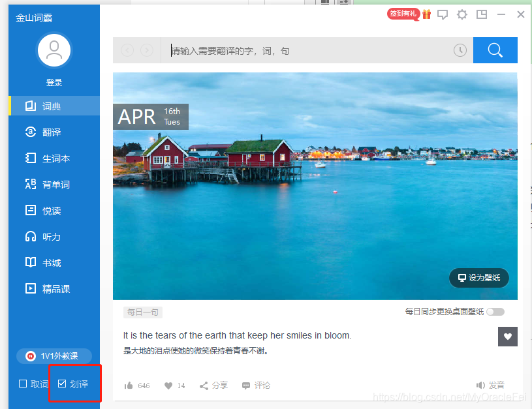
Task: Play 发音 pronunciation
Action: (x=491, y=386)
